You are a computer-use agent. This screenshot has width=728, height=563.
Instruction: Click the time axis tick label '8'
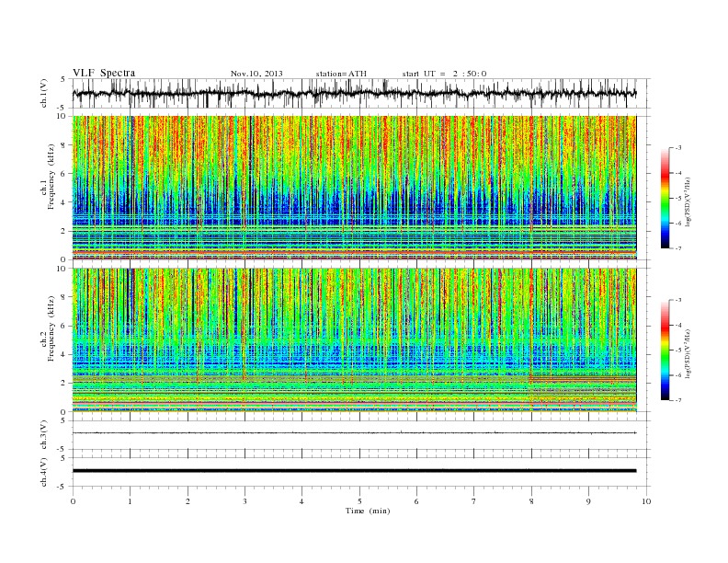[531, 501]
